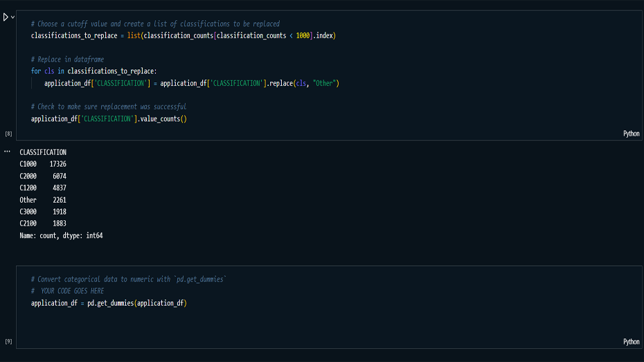Click the "for cls in" loop line
Viewport: 644px width, 362px height.
(93, 71)
